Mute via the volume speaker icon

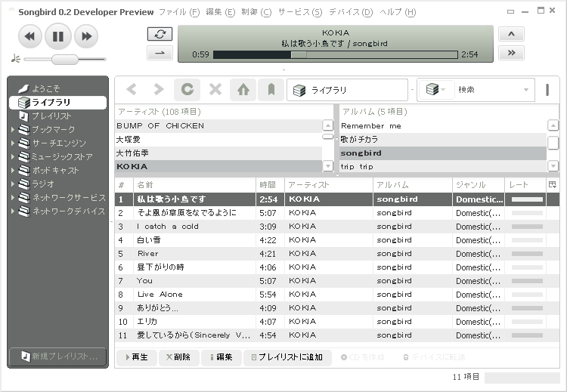coord(16,58)
